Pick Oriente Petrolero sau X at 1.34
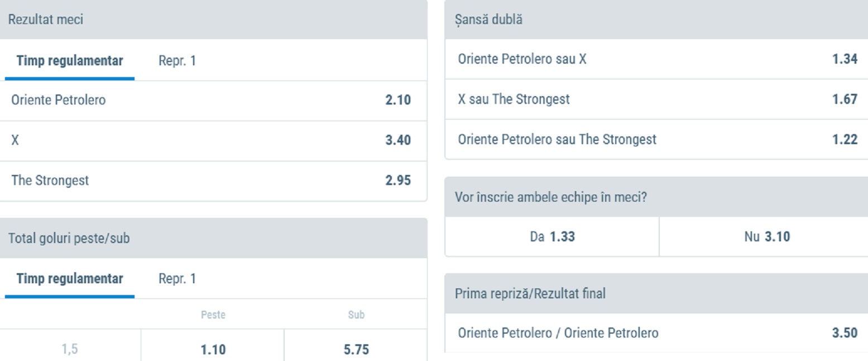This screenshot has height=361, width=868. pos(656,59)
